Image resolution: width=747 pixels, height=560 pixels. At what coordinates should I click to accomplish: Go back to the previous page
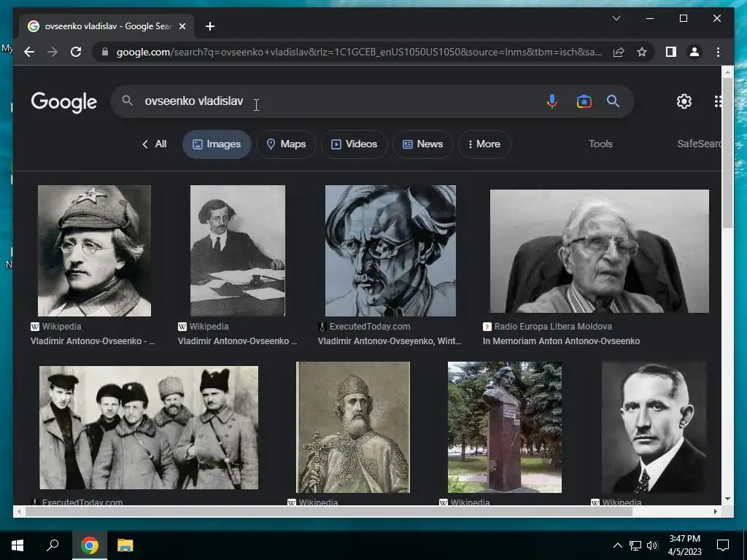click(29, 52)
